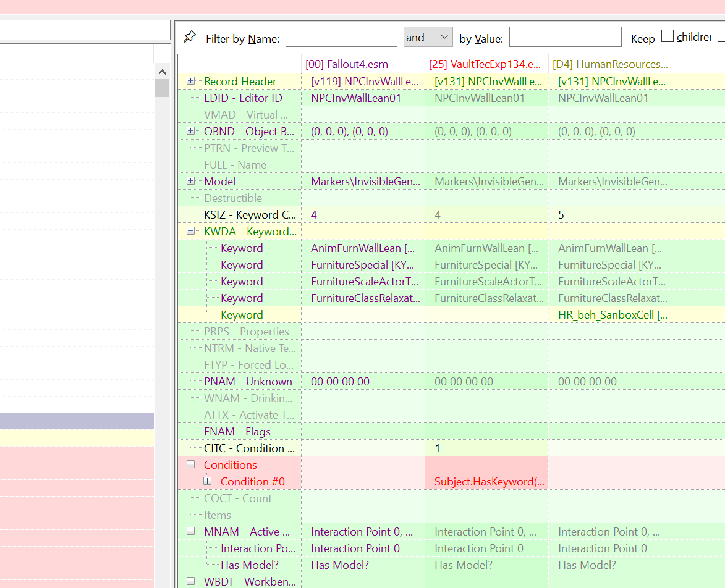725x588 pixels.
Task: Select the FTYP - Forced Lo... row label
Action: pyautogui.click(x=248, y=365)
